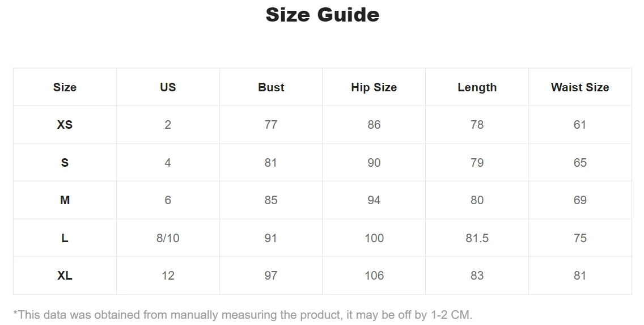This screenshot has height=325, width=644.
Task: Select the XL size row label
Action: pyautogui.click(x=65, y=276)
